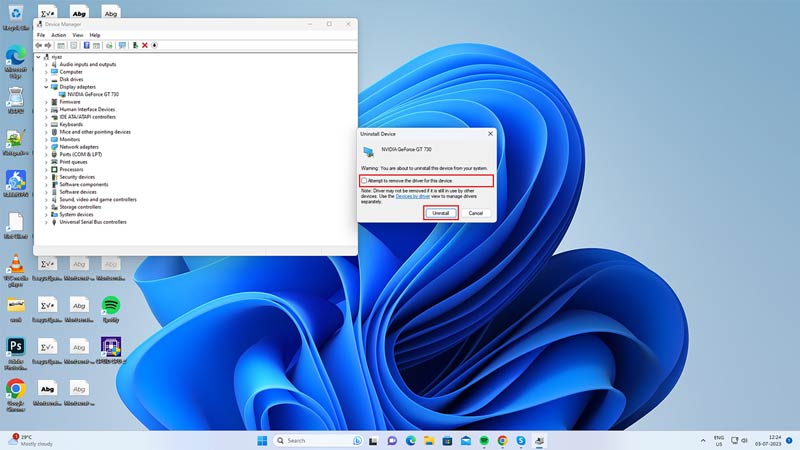Image resolution: width=800 pixels, height=450 pixels.
Task: Open File Explorer from the taskbar
Action: (x=429, y=440)
